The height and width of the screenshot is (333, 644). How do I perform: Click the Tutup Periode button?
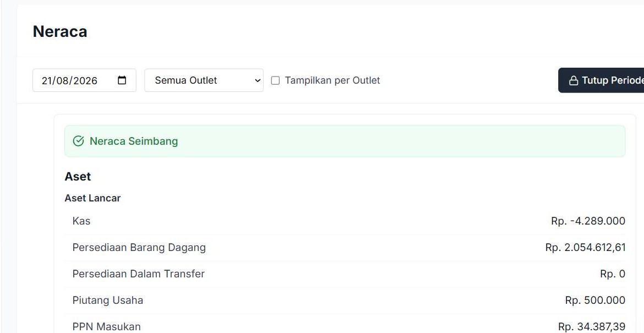pos(601,80)
